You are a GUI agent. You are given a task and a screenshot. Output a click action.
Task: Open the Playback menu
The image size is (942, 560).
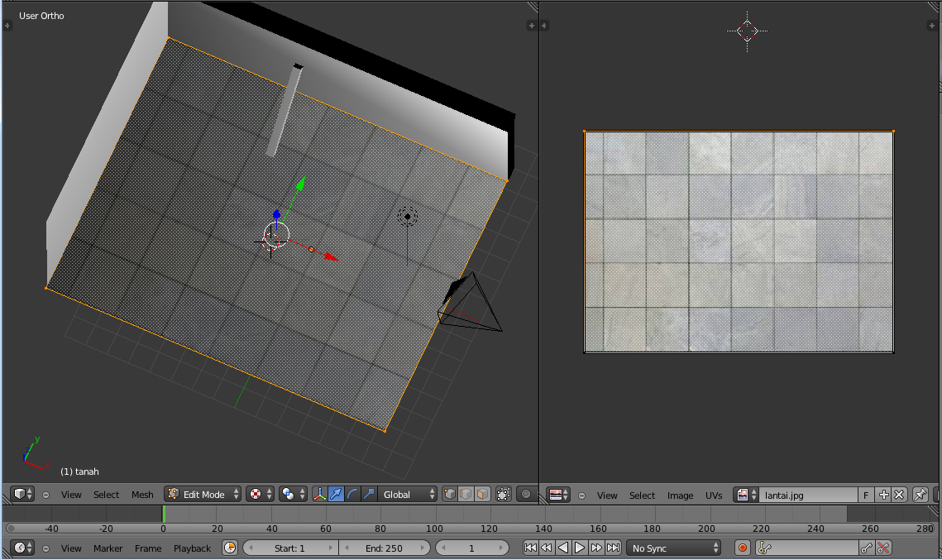192,548
